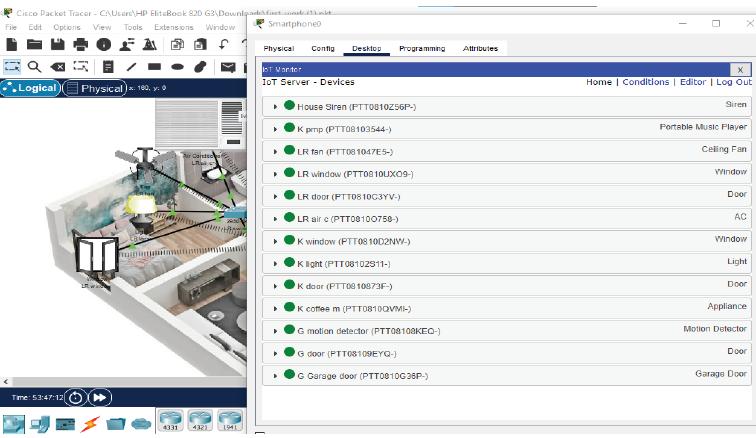Choose the 4331 router device icon

click(171, 420)
